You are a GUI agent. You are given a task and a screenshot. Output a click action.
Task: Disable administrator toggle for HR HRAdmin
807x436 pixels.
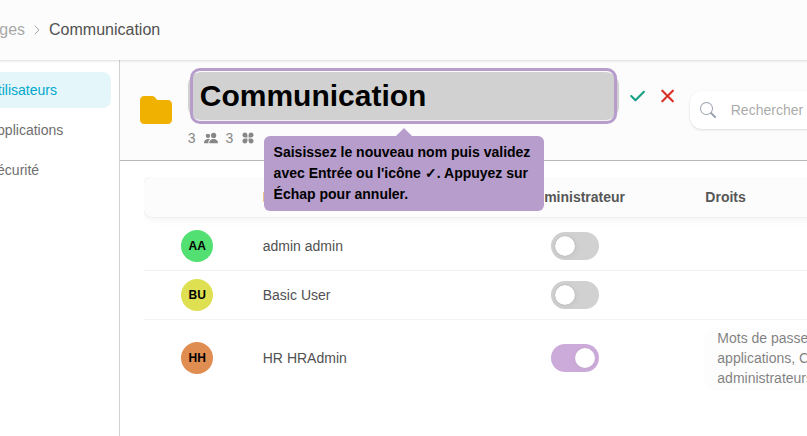pyautogui.click(x=575, y=358)
